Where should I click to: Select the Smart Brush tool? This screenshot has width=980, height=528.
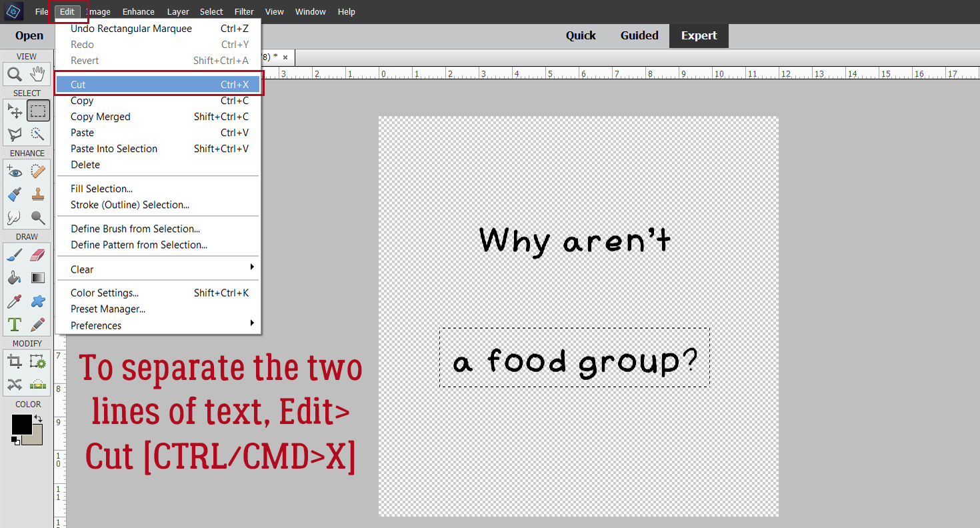[x=15, y=195]
